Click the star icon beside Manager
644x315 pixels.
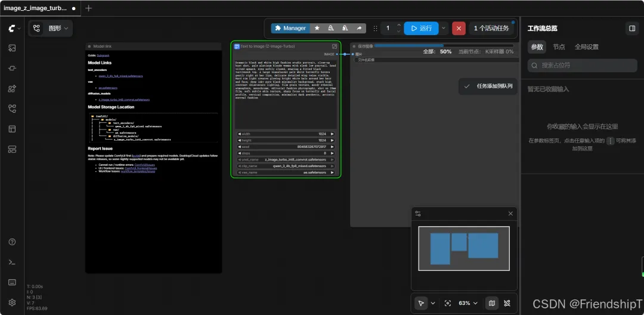coord(317,28)
